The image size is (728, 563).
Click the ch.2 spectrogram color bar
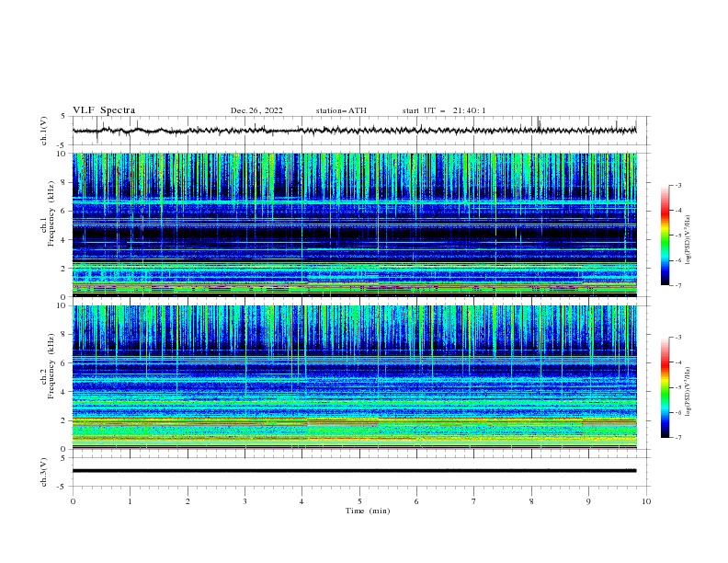[665, 387]
